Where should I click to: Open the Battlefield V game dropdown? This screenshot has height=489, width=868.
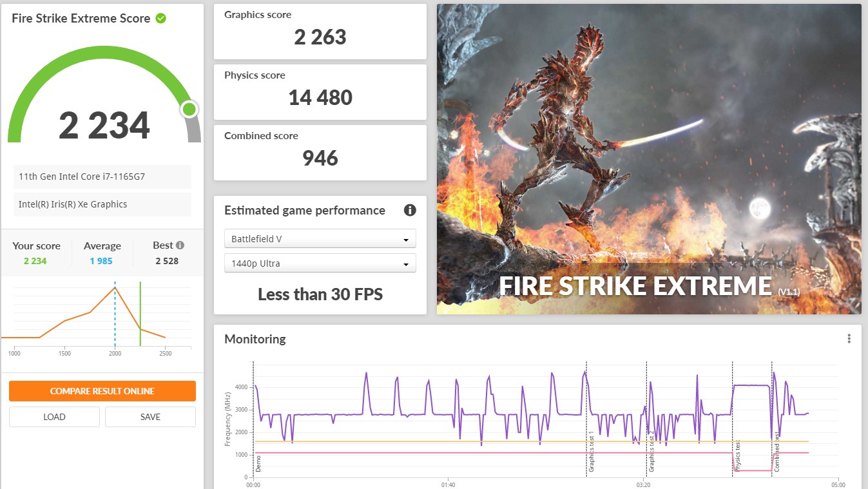[x=320, y=239]
